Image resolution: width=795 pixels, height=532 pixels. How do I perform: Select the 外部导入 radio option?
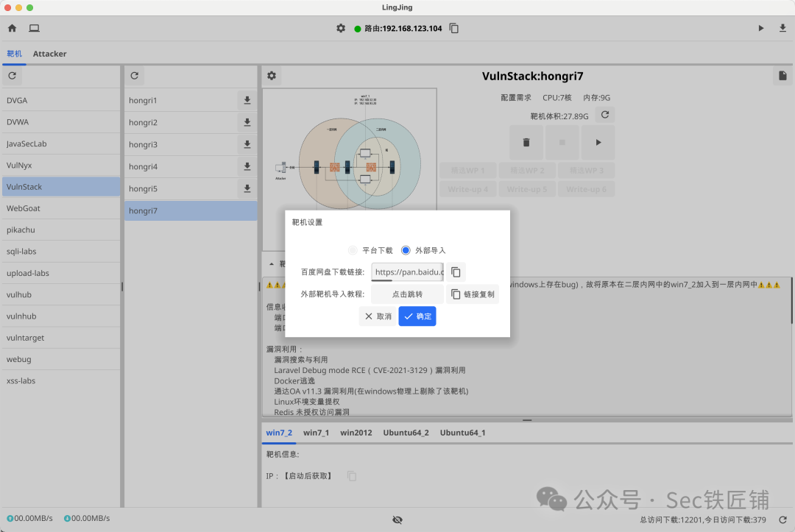[x=405, y=249]
